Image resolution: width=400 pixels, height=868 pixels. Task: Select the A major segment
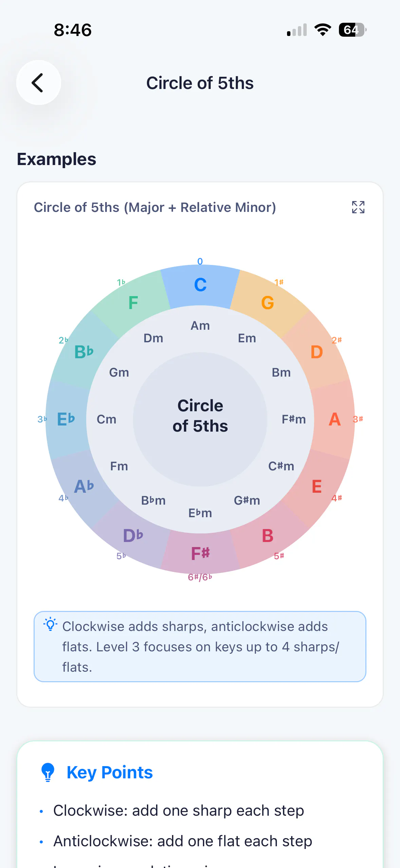335,419
